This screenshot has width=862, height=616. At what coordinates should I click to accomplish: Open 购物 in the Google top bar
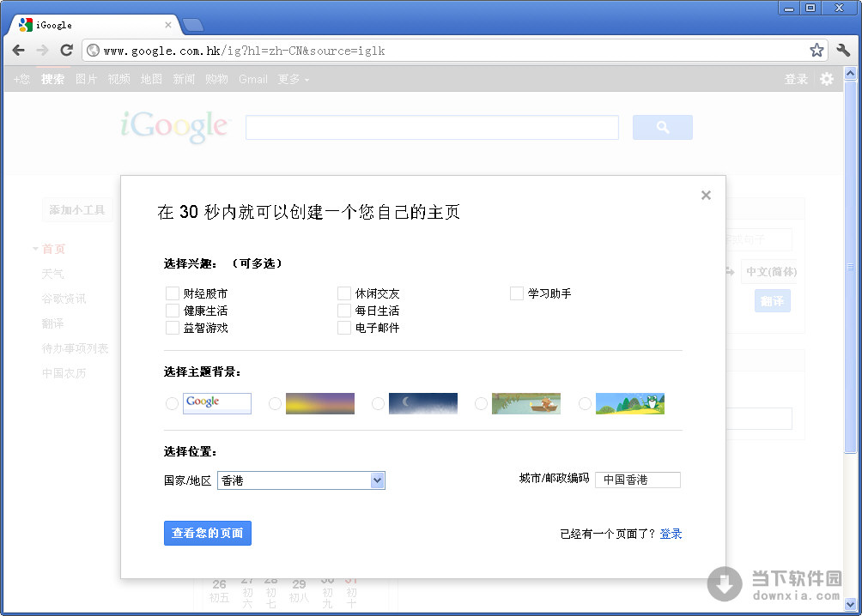tap(216, 79)
